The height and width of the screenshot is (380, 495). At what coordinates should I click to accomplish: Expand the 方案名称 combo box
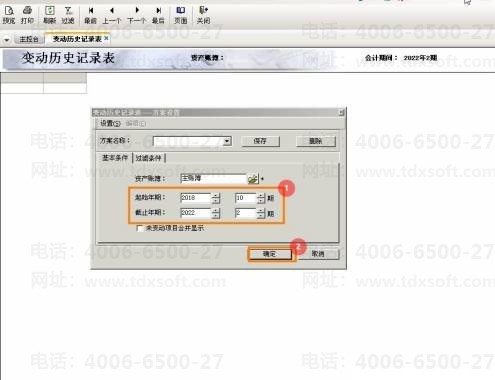point(227,141)
